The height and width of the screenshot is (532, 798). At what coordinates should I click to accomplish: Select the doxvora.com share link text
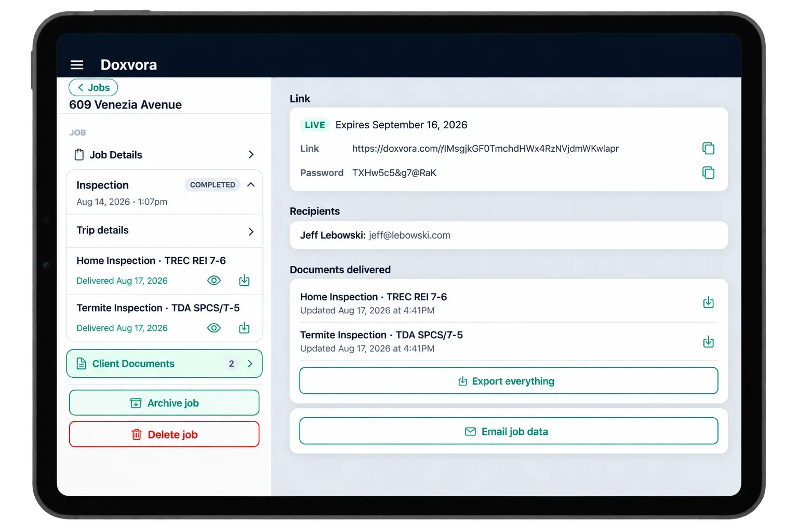coord(485,149)
